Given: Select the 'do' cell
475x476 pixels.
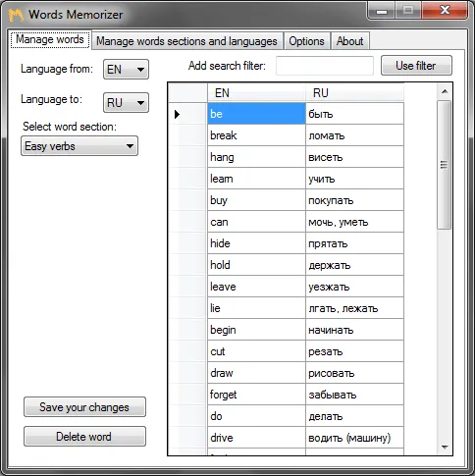Looking at the screenshot, I should 256,416.
